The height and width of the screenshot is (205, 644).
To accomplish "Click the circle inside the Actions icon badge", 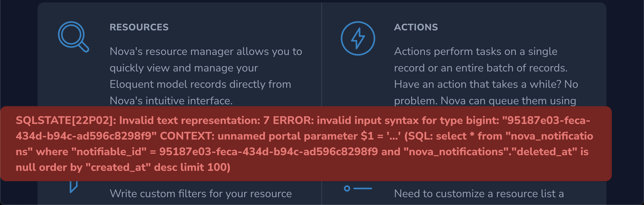I will click(358, 38).
